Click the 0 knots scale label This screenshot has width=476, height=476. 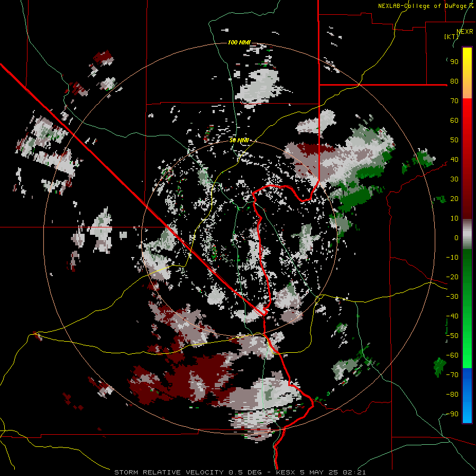456,238
